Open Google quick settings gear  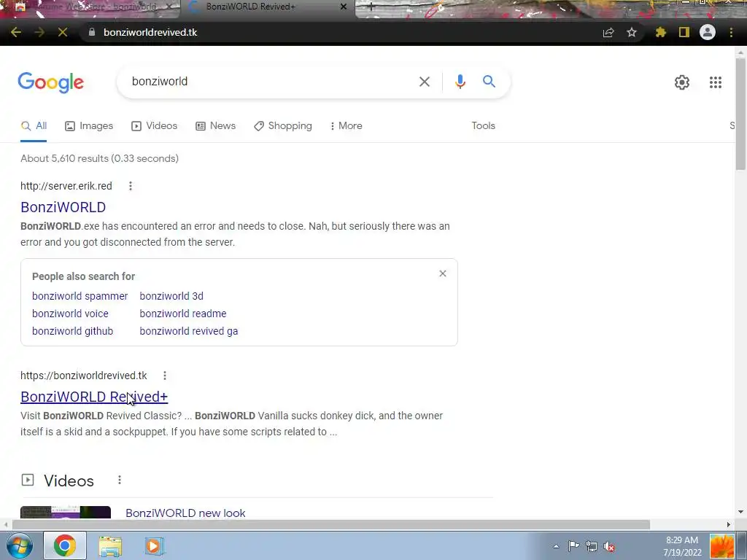point(682,82)
